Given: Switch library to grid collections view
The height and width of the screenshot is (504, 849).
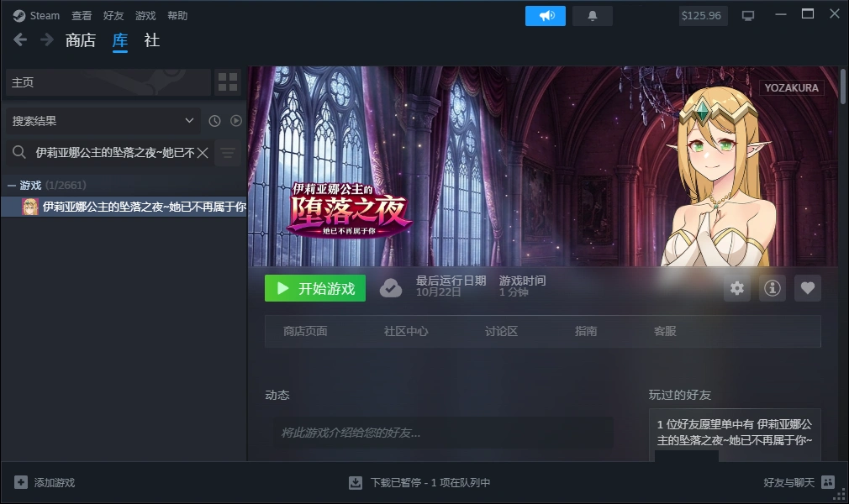Looking at the screenshot, I should click(x=228, y=82).
